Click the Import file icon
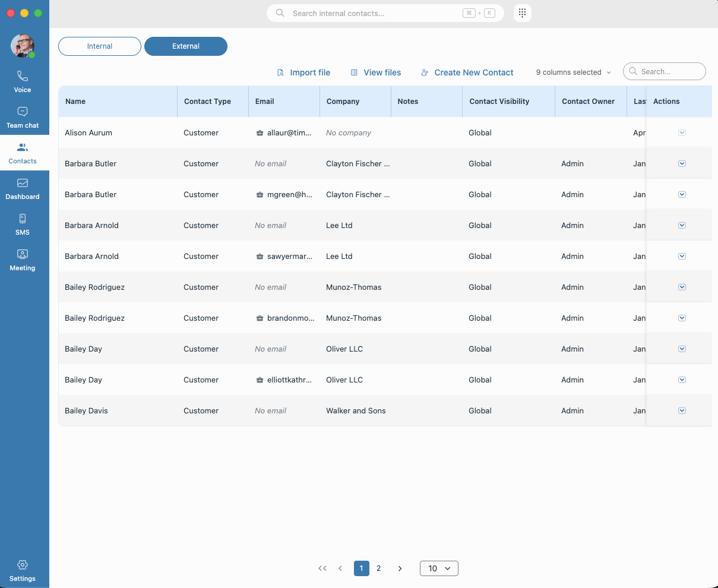The height and width of the screenshot is (588, 718). coord(280,72)
